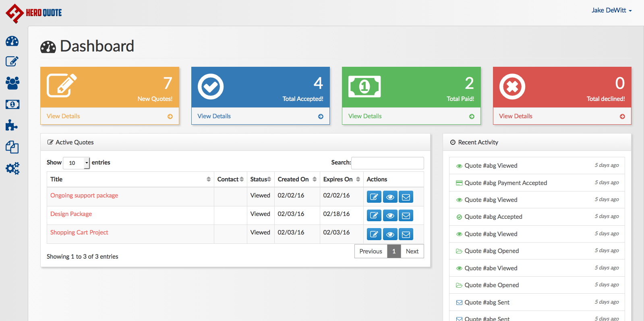
Task: Click the green arrow on Total Paid card
Action: [472, 117]
